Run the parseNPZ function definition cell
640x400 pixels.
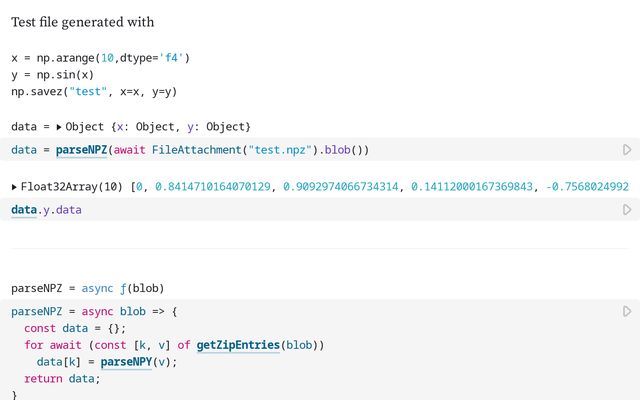(627, 312)
